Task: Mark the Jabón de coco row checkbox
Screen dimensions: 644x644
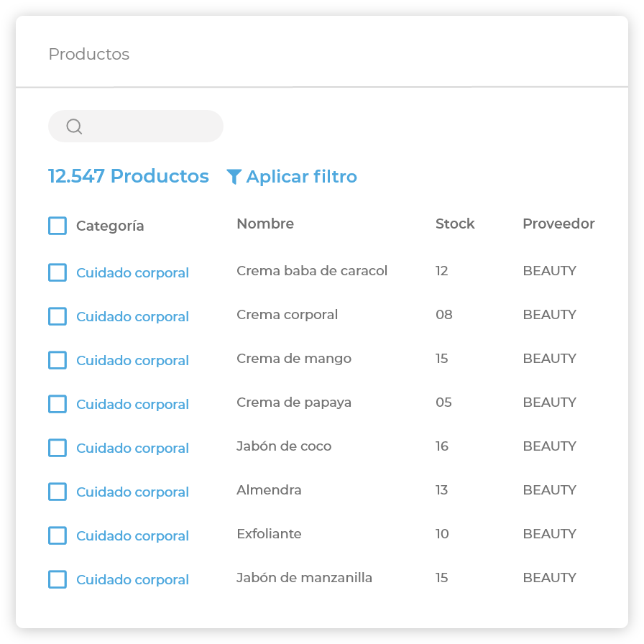Action: (x=57, y=448)
